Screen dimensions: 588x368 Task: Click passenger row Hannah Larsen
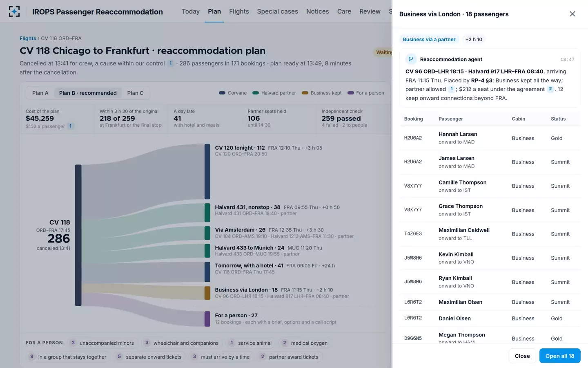(490, 138)
